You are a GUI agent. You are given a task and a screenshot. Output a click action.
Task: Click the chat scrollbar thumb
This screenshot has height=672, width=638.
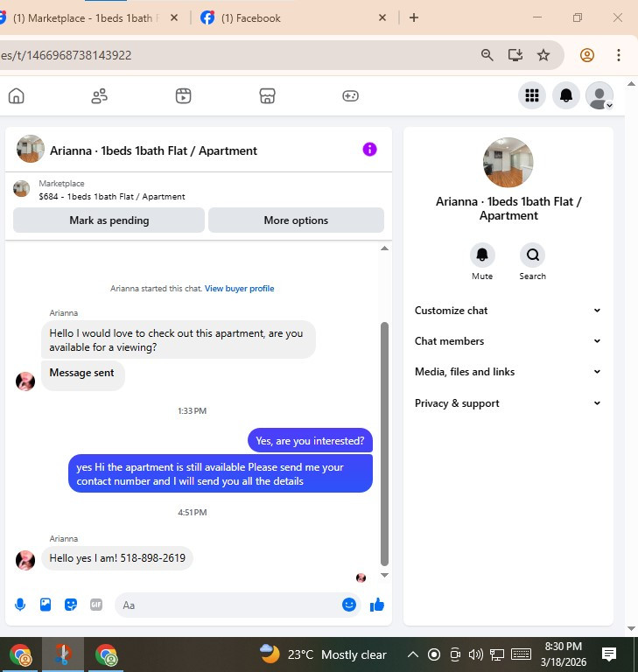[384, 444]
